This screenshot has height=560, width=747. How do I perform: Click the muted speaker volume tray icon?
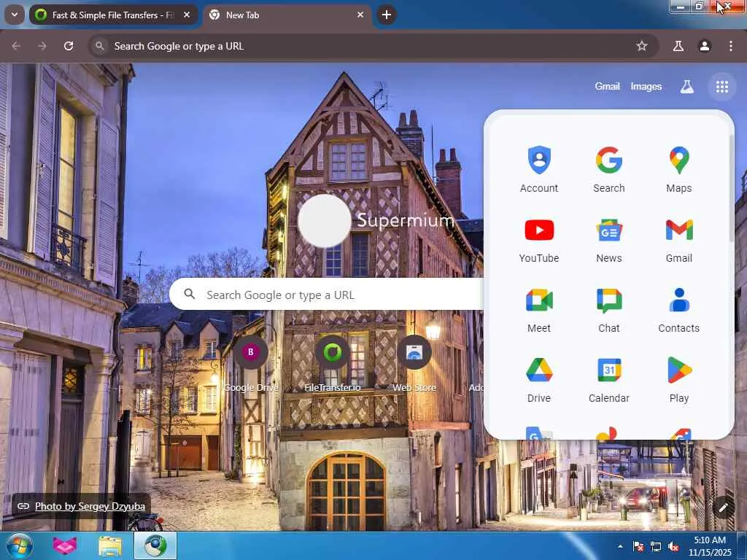tap(673, 546)
